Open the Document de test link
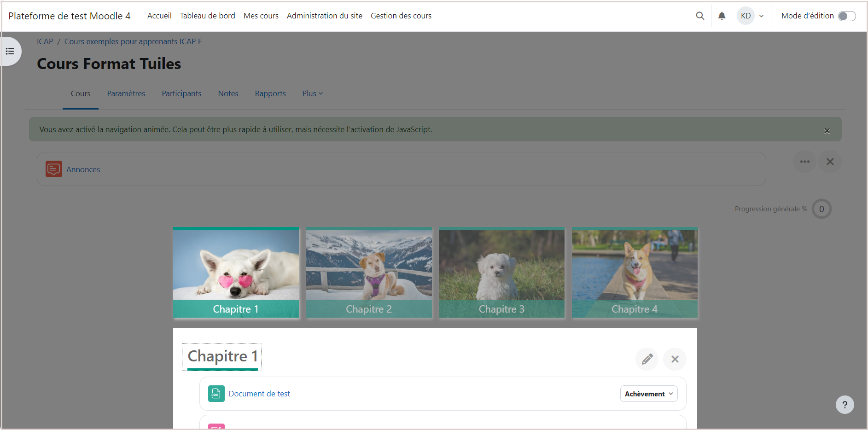 pyautogui.click(x=259, y=394)
